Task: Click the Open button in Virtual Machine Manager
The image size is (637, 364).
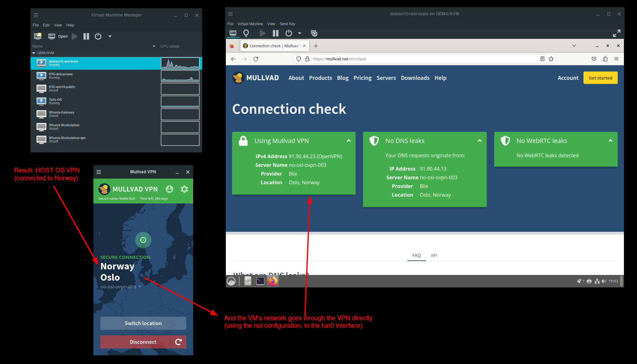Action: tap(58, 36)
